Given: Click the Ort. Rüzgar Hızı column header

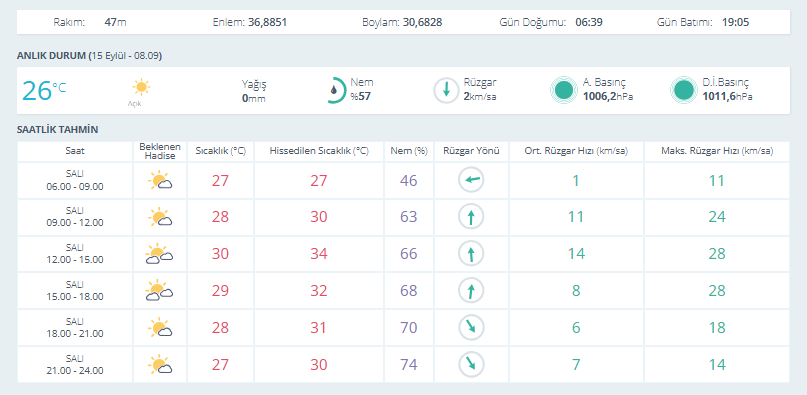Looking at the screenshot, I should (576, 151).
